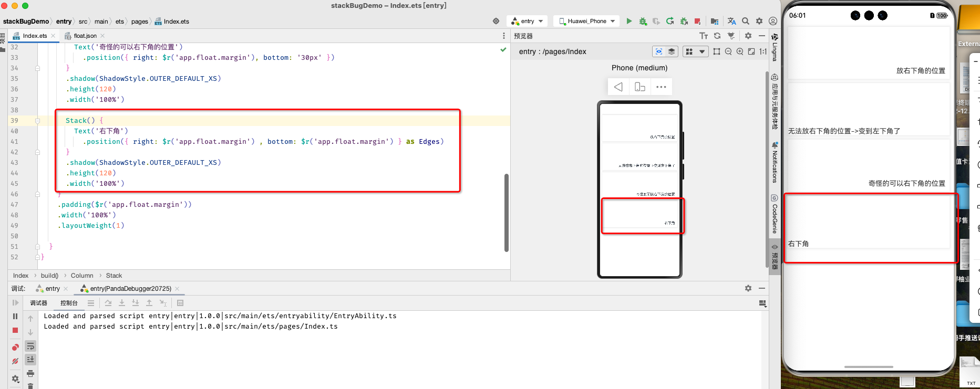Open editor tab options three-dot menu
The width and height of the screenshot is (980, 389).
[504, 36]
